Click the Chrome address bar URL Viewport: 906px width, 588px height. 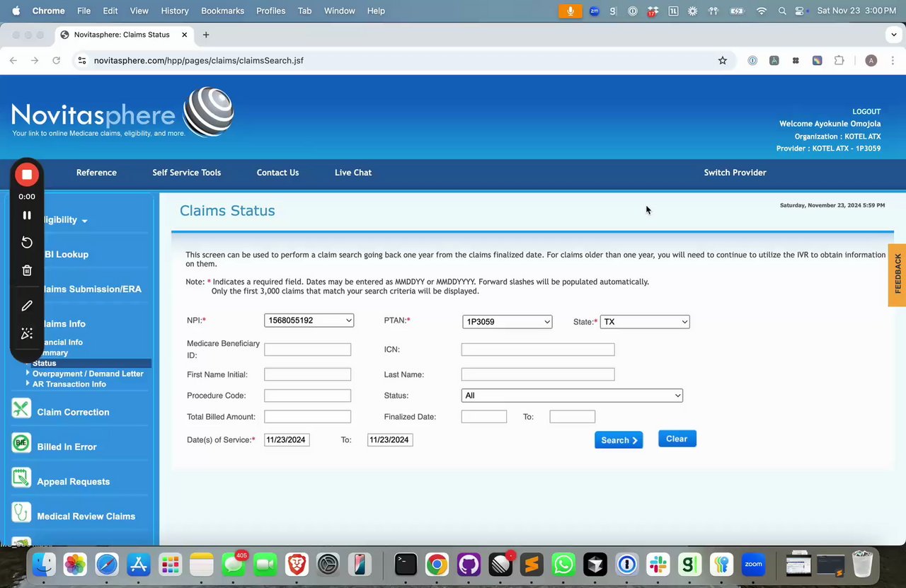pos(199,61)
